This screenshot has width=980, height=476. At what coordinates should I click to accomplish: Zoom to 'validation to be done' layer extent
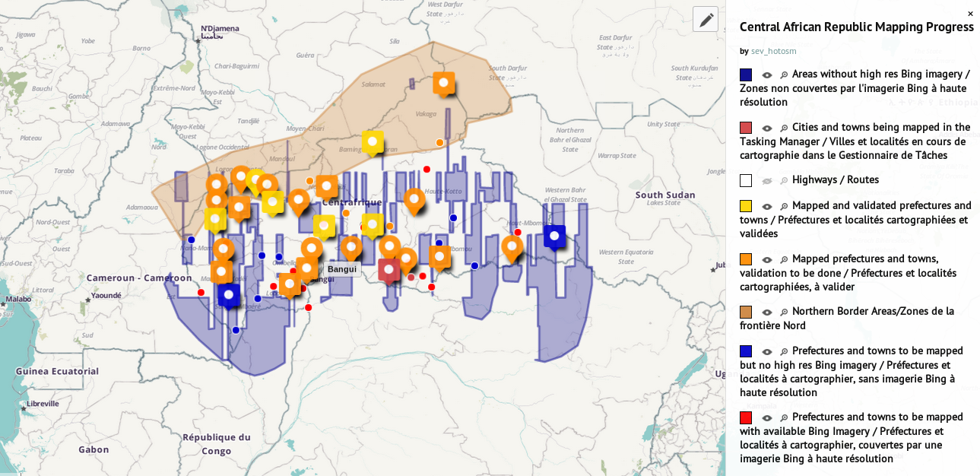[784, 260]
